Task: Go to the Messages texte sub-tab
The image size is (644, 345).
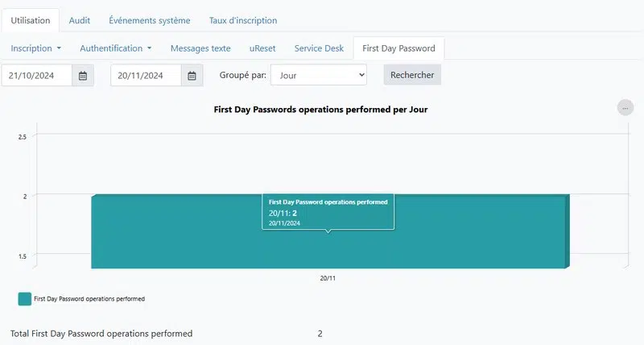Action: [x=200, y=48]
